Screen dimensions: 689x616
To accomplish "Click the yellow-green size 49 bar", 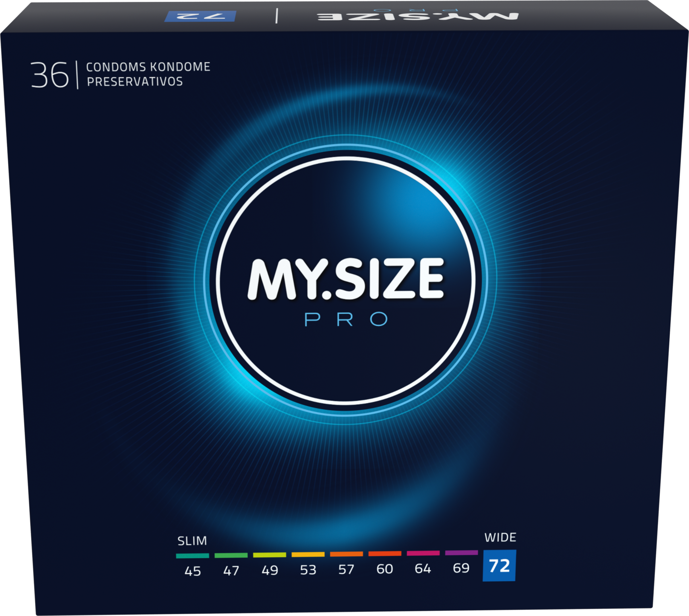I will click(x=270, y=555).
